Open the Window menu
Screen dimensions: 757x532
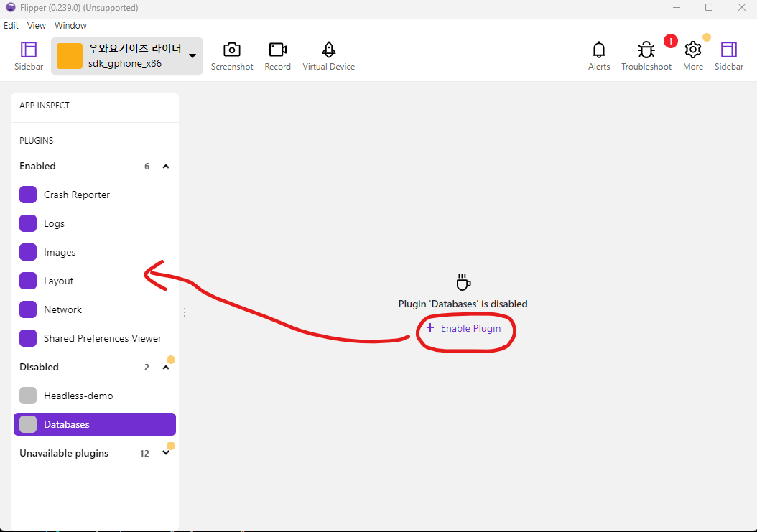point(70,26)
